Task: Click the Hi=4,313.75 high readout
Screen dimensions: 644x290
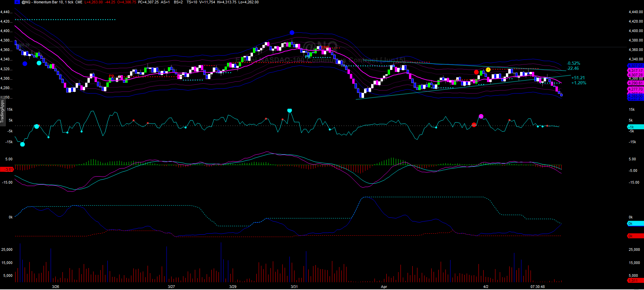Action: click(x=227, y=2)
